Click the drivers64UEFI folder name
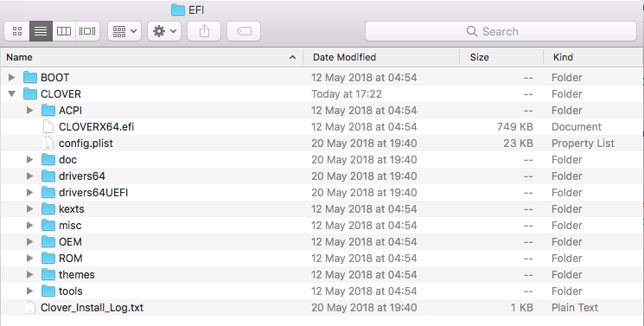 coord(93,192)
